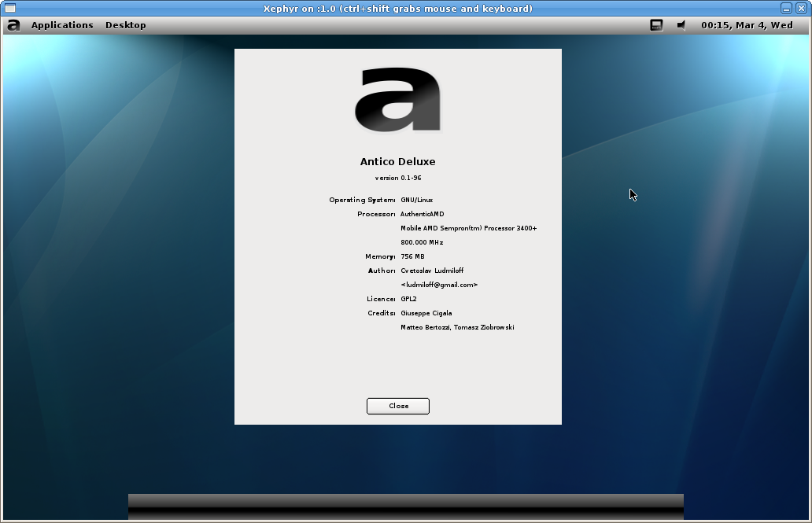Open the Applications menu

pyautogui.click(x=62, y=25)
